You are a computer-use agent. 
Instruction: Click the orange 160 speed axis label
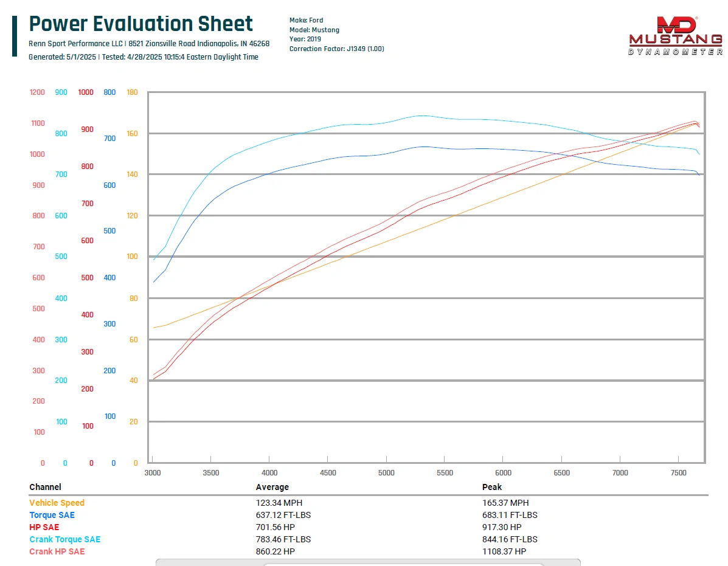pyautogui.click(x=133, y=134)
